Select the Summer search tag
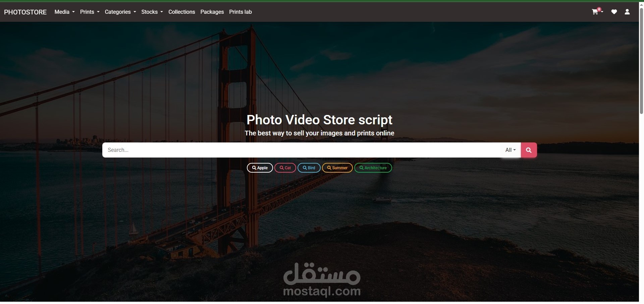 pos(337,168)
